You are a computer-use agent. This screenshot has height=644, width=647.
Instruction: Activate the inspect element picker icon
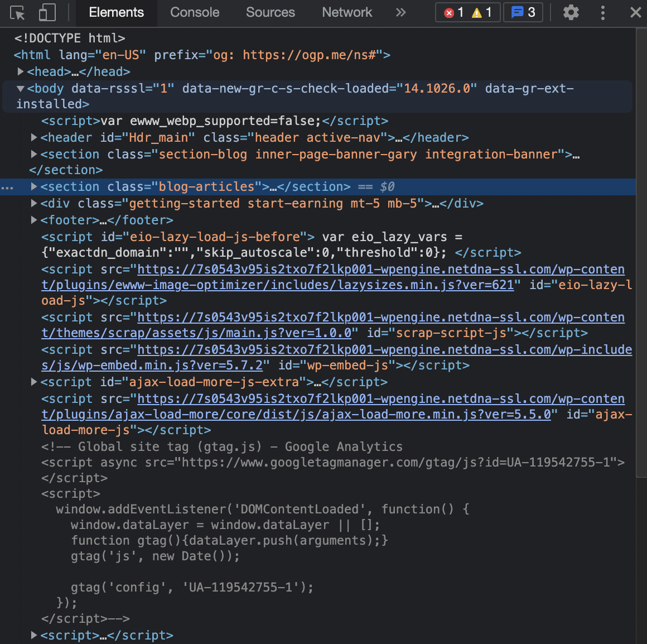(x=17, y=13)
